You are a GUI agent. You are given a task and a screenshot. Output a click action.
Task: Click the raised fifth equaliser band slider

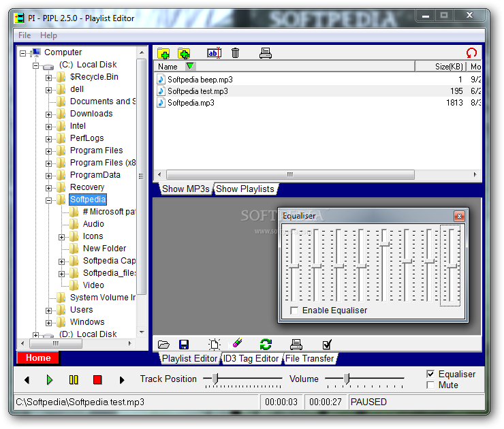click(384, 244)
